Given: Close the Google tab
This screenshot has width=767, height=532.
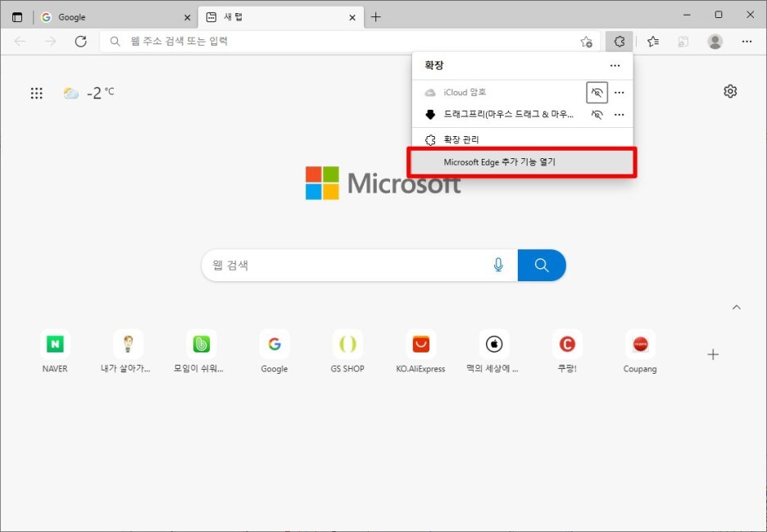Looking at the screenshot, I should (x=188, y=17).
